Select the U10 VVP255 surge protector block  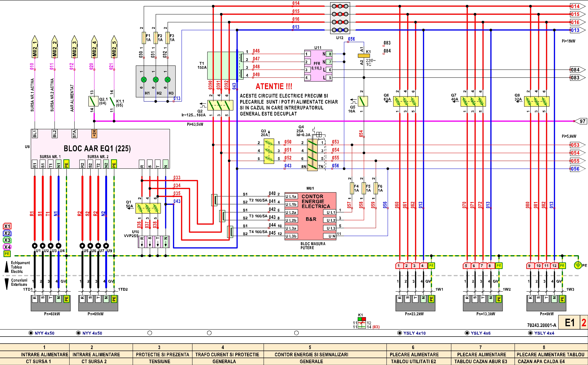click(154, 242)
